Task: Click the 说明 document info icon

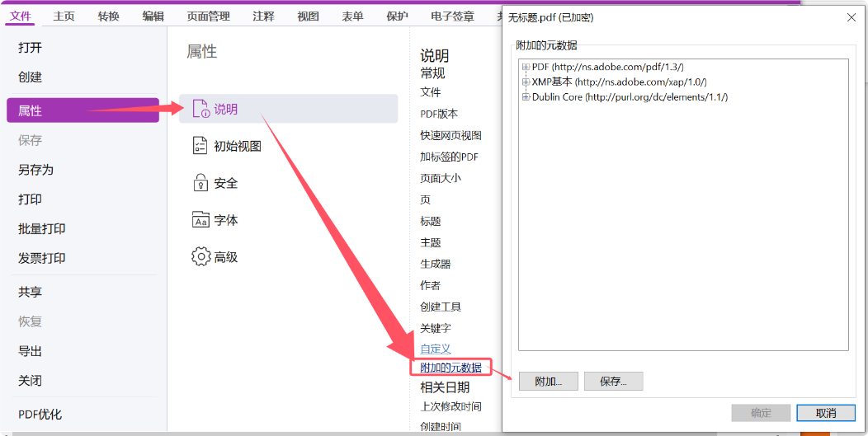Action: click(200, 109)
